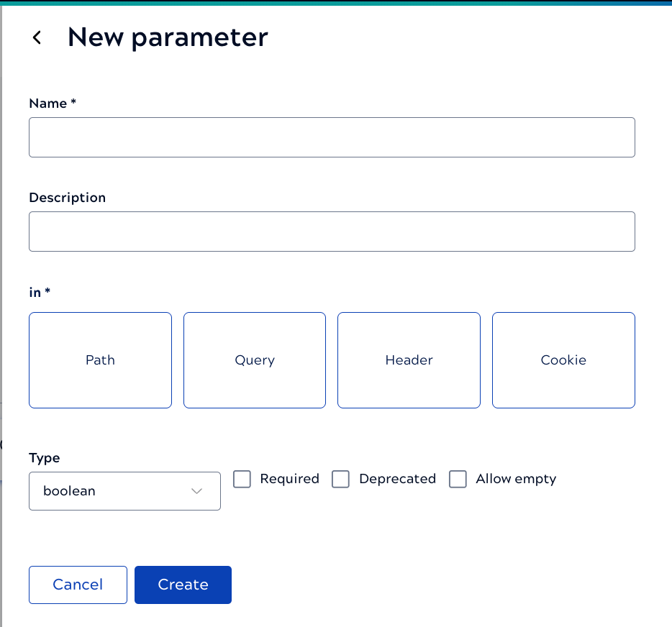Open the Type dropdown showing boolean
Image resolution: width=672 pixels, height=627 pixels.
tap(115, 491)
